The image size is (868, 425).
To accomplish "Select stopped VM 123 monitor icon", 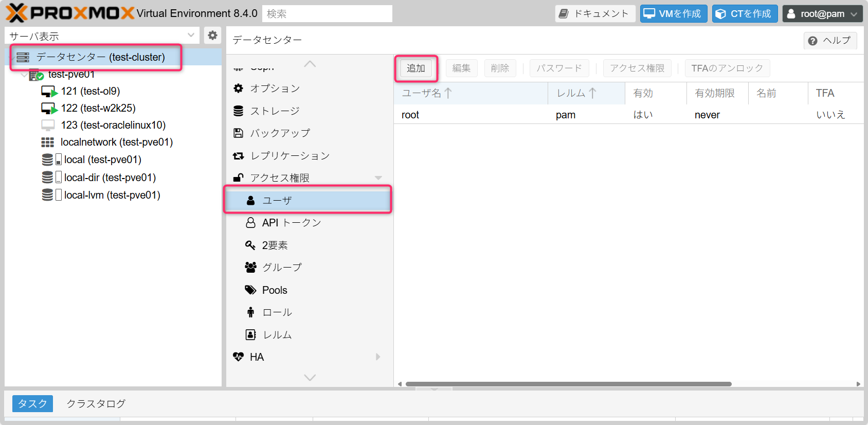I will 48,125.
